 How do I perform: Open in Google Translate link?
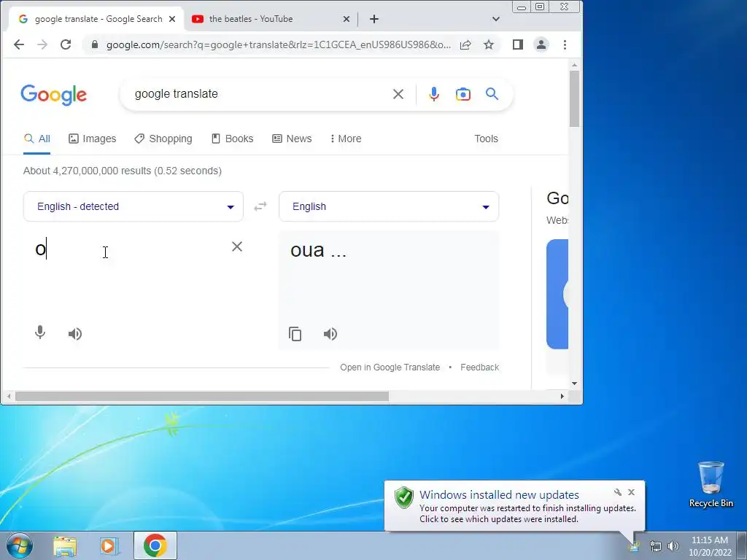point(390,367)
